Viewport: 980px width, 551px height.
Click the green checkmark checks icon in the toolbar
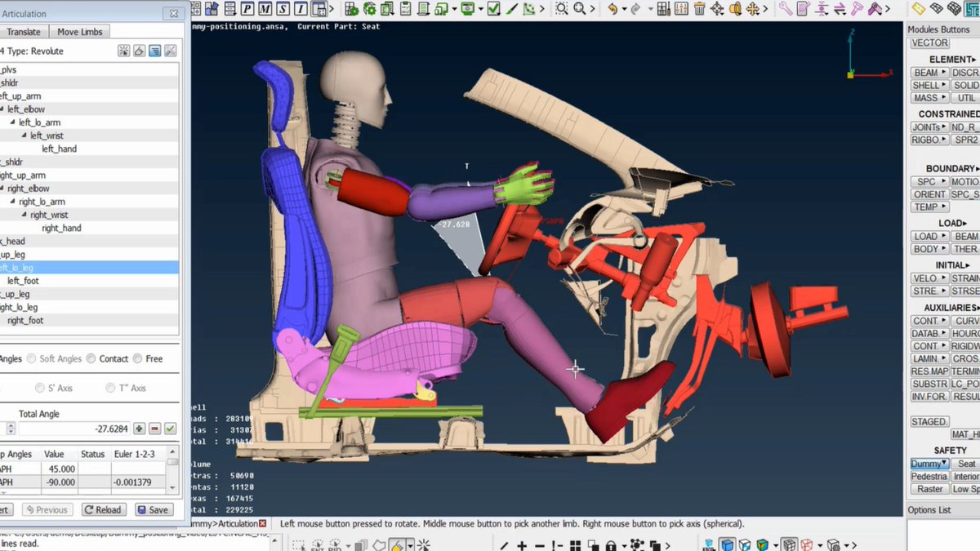coord(494,9)
